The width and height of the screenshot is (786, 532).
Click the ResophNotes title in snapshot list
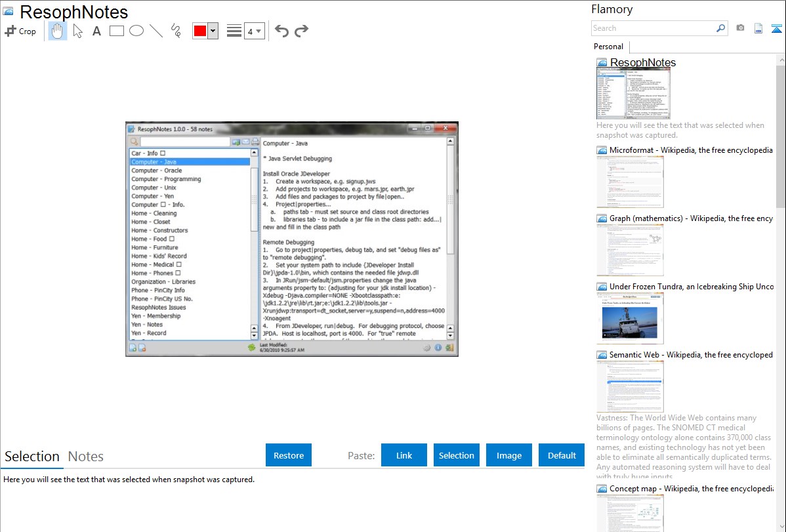(x=642, y=62)
